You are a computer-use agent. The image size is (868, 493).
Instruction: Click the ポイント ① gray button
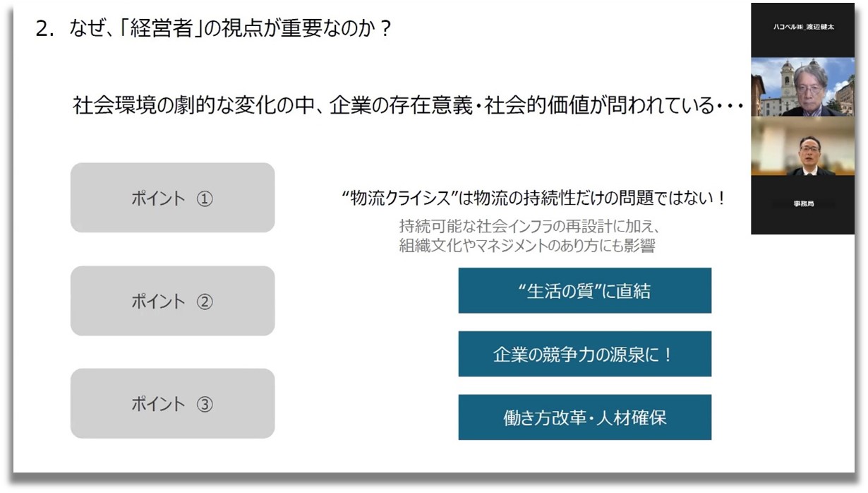tap(172, 198)
